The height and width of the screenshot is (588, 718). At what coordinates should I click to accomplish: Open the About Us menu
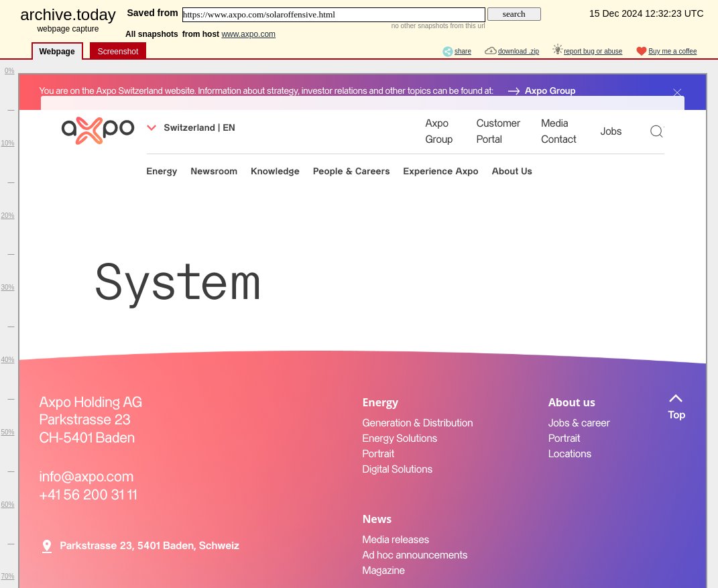click(x=512, y=171)
